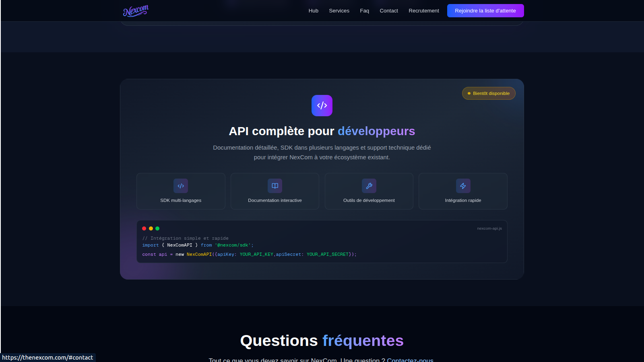644x362 pixels.
Task: Click the nexcom-api.js filename label
Action: point(489,228)
